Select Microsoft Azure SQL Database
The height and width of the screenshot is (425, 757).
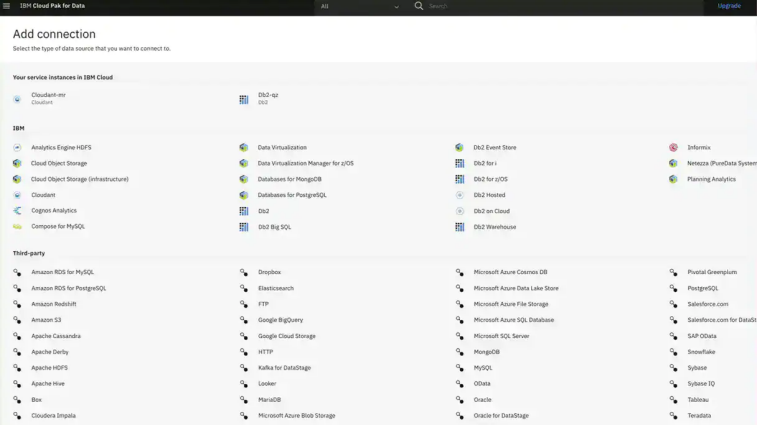(x=514, y=320)
